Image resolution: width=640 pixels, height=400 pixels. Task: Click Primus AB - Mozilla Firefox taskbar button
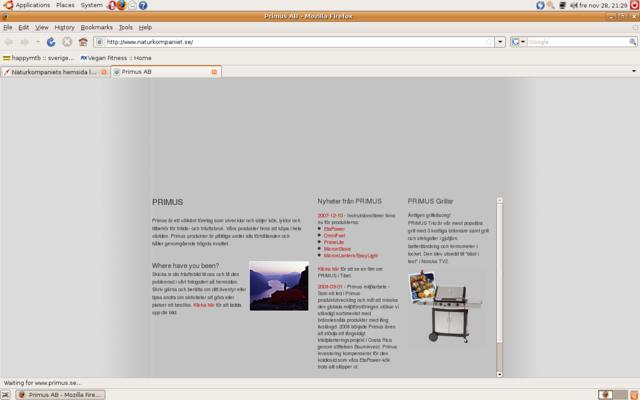pyautogui.click(x=60, y=395)
